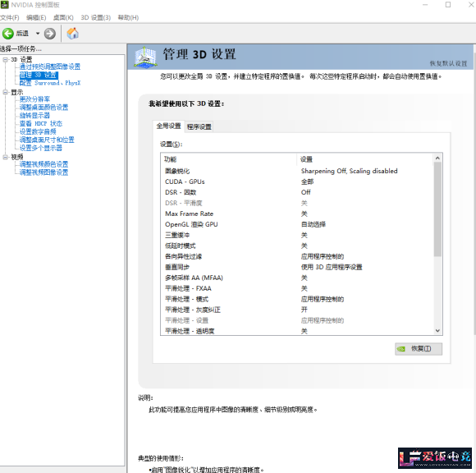Collapse the 视频 tree node
The image size is (476, 473).
tap(5, 157)
